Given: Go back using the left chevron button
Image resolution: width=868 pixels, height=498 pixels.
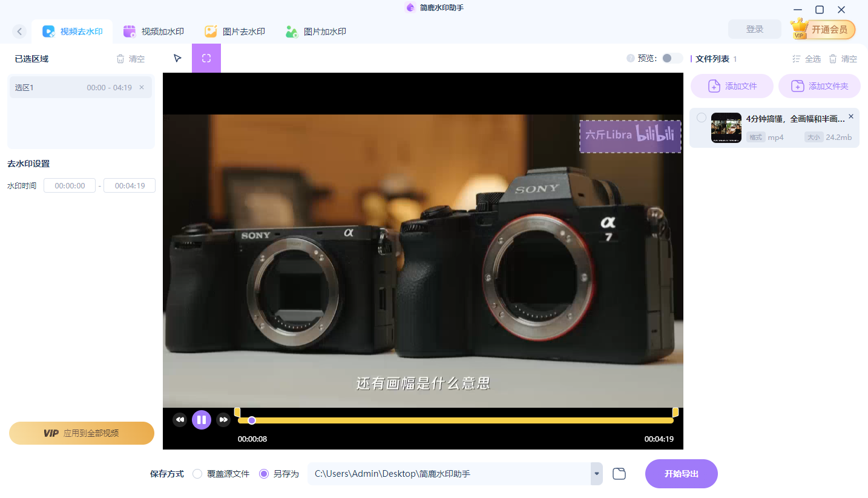Looking at the screenshot, I should click(x=19, y=32).
